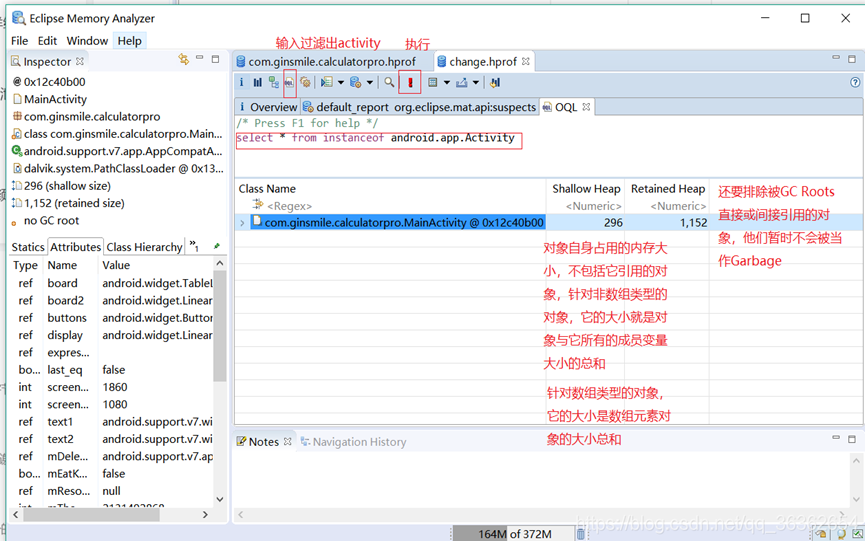Image resolution: width=865 pixels, height=541 pixels.
Task: Select the 'last_eq' false attribute row
Action: point(113,369)
